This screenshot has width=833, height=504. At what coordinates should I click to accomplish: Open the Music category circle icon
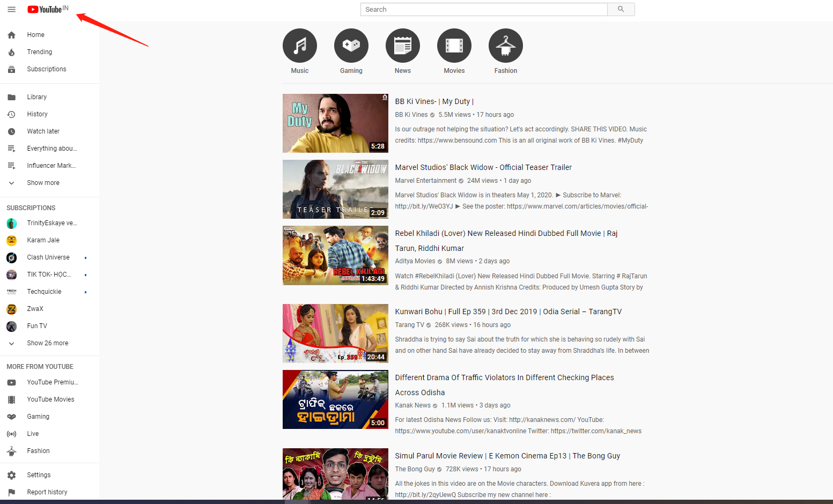pyautogui.click(x=300, y=46)
